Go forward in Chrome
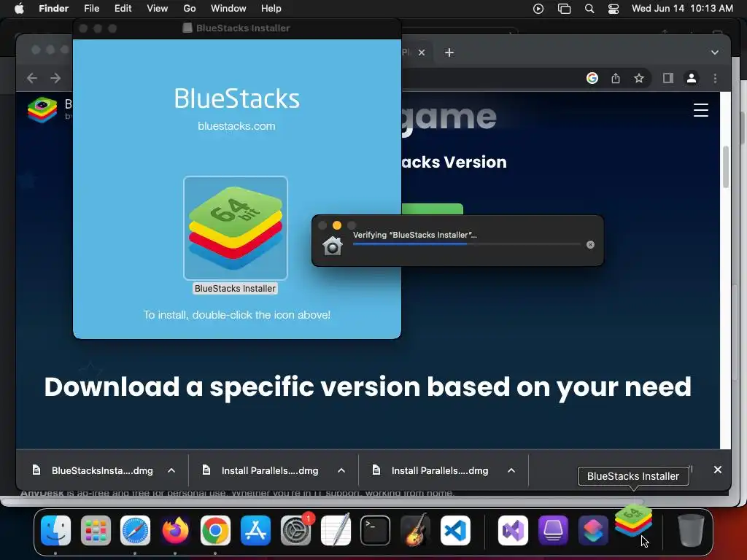The height and width of the screenshot is (560, 747). [55, 78]
